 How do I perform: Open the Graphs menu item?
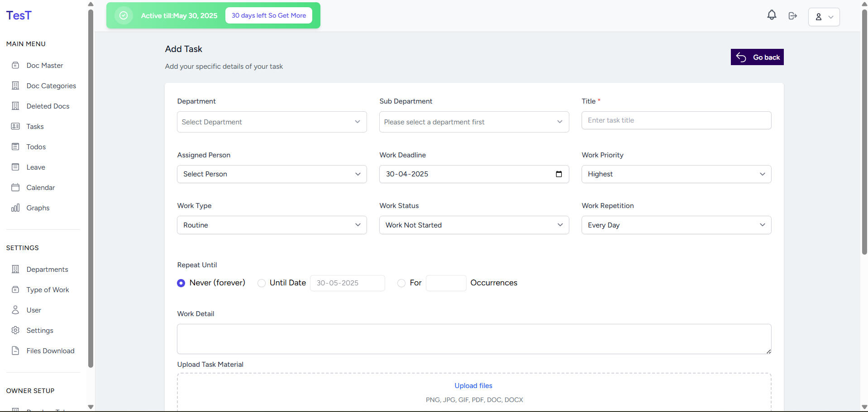click(38, 208)
